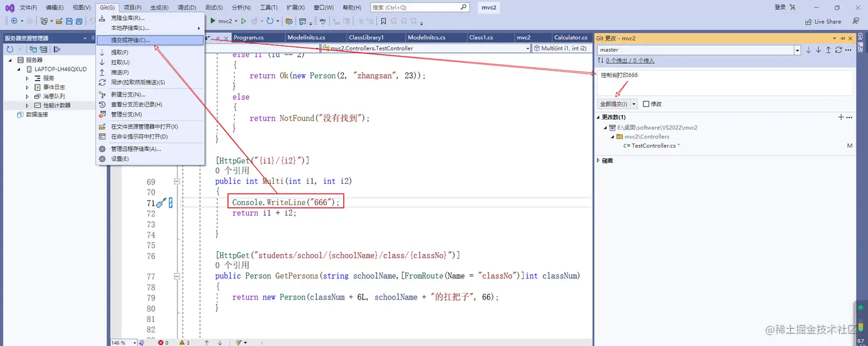Select 拉取(U) from the Git menu
The image size is (868, 346).
[x=150, y=62]
